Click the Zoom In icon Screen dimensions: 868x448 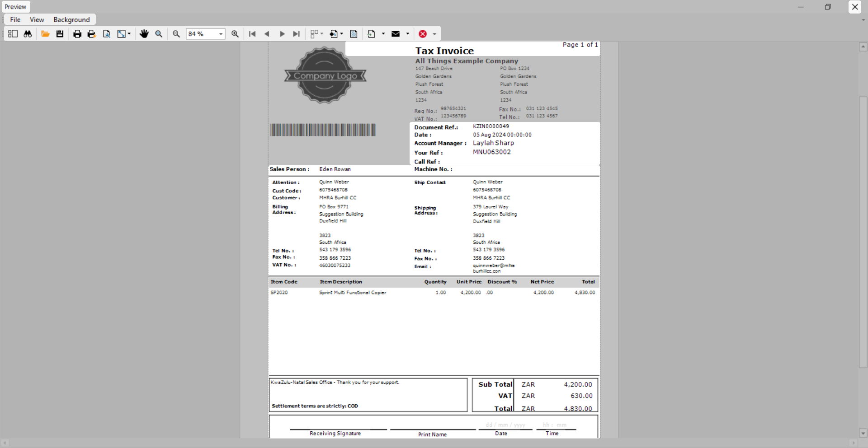pos(235,34)
